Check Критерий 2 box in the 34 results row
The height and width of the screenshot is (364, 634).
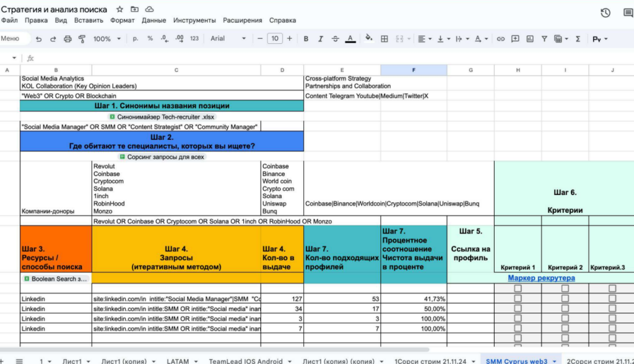[565, 308]
